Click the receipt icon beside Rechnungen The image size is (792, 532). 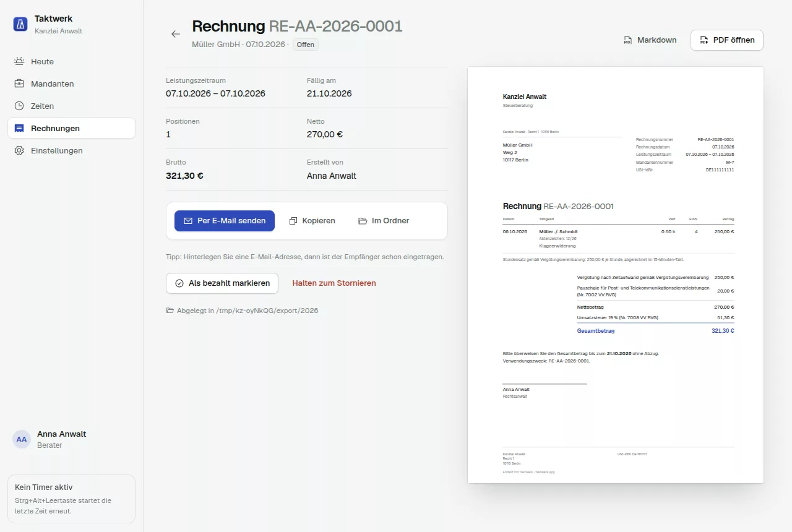pyautogui.click(x=19, y=128)
